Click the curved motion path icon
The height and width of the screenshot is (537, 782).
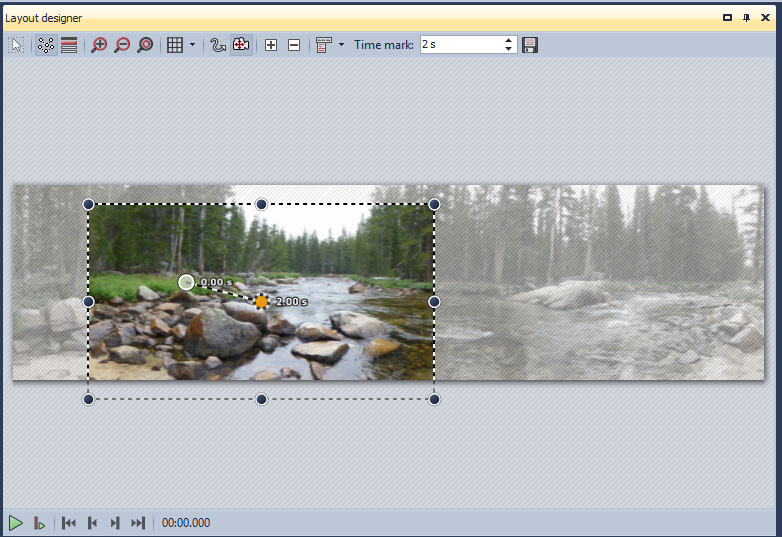pyautogui.click(x=217, y=45)
